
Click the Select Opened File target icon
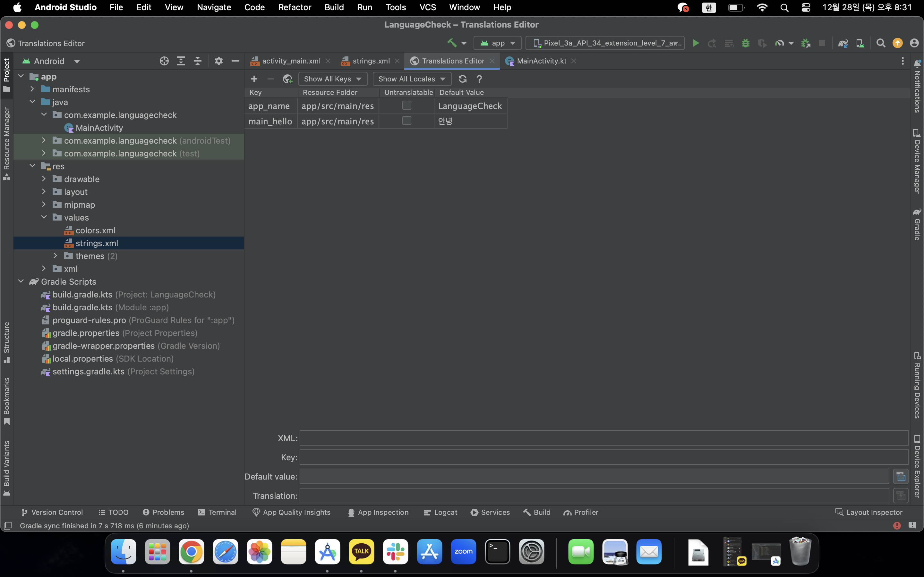click(x=164, y=61)
